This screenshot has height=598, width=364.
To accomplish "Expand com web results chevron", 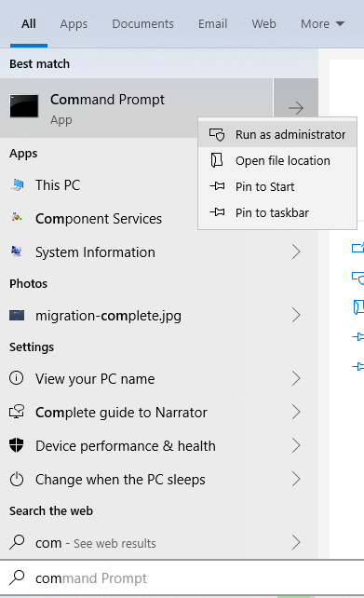I will pyautogui.click(x=296, y=542).
